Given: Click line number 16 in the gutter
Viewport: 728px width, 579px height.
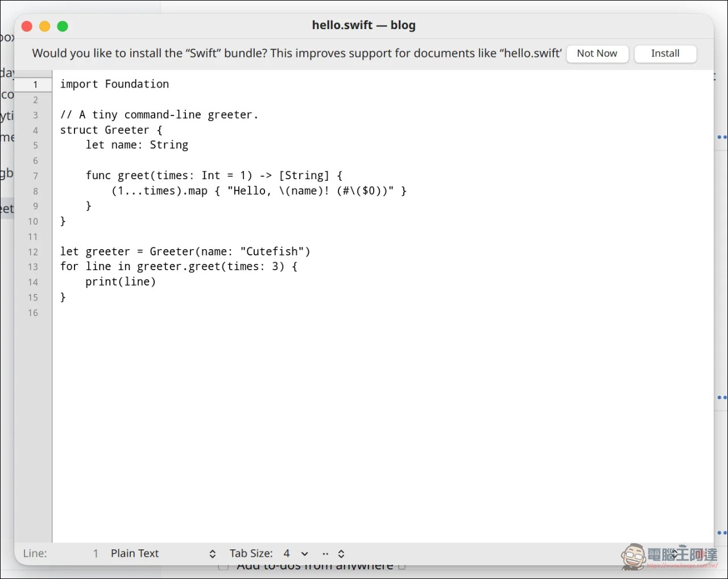Looking at the screenshot, I should point(33,313).
